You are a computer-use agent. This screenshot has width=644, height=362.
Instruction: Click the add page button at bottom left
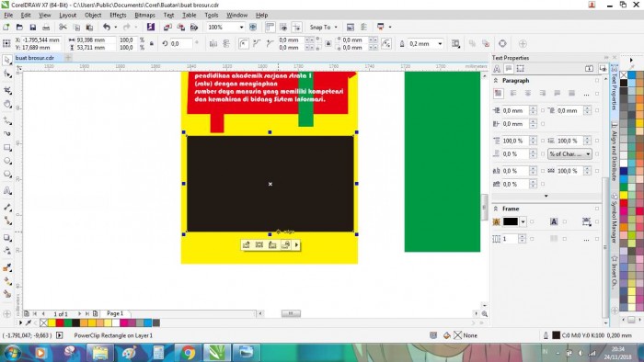[x=27, y=313]
